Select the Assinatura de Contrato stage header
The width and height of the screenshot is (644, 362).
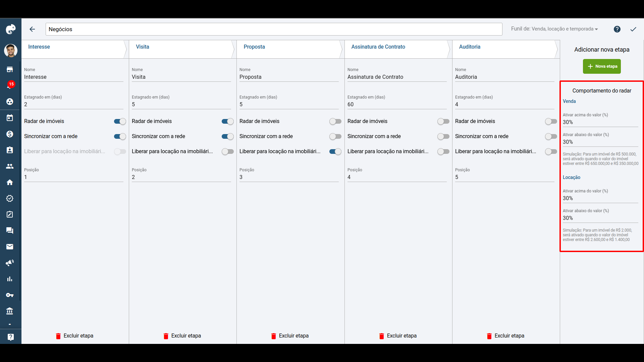[x=397, y=49]
